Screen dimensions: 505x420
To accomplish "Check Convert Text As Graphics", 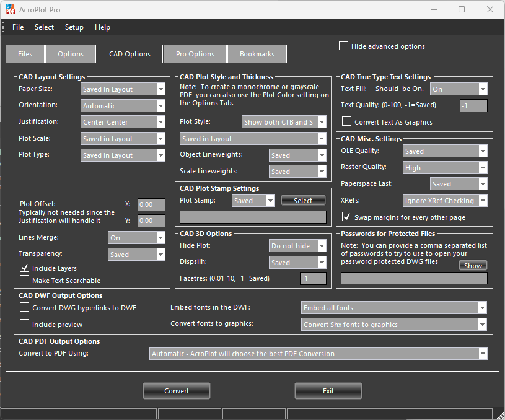I will tap(347, 121).
